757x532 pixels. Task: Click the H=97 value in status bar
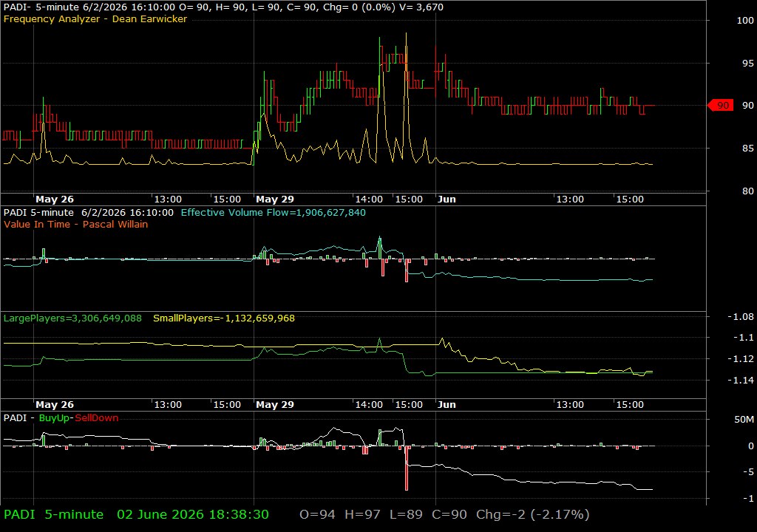(362, 514)
